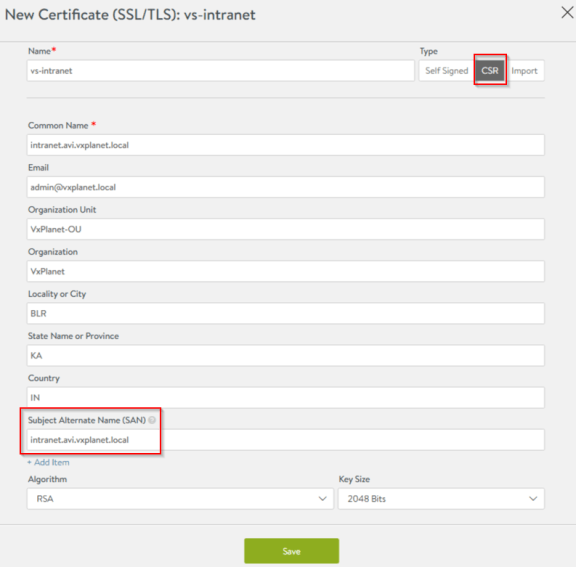This screenshot has height=567, width=576.
Task: Open the Algorithm RSA dropdown
Action: tap(180, 499)
